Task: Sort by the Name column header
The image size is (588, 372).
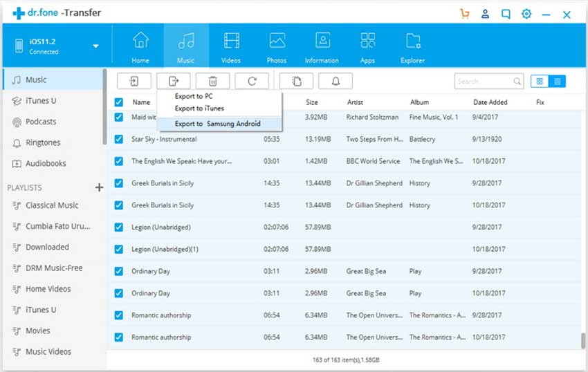Action: [141, 102]
